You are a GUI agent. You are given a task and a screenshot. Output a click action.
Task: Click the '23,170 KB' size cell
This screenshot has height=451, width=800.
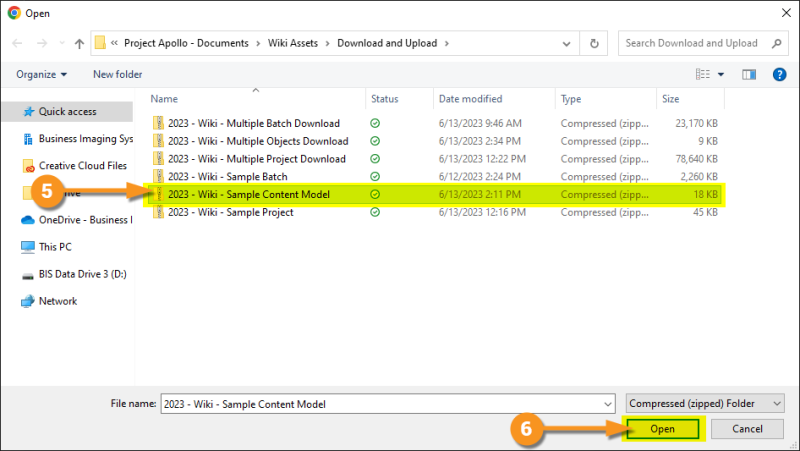[696, 123]
